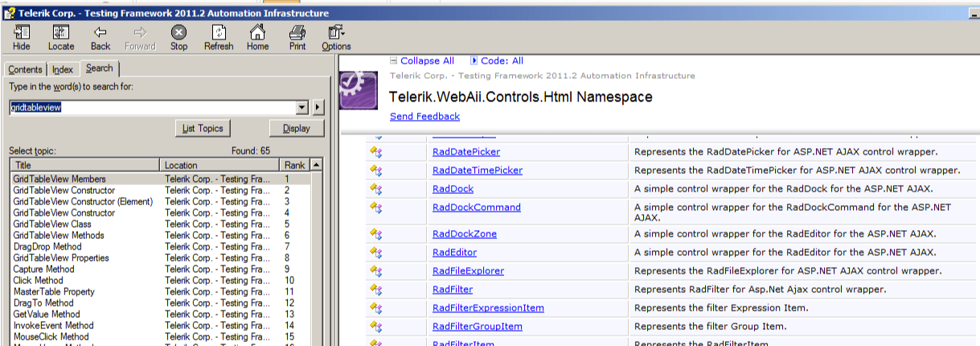Viewport: 980px width, 346px height.
Task: Select the InvokeEvent Method topic
Action: tap(160, 325)
